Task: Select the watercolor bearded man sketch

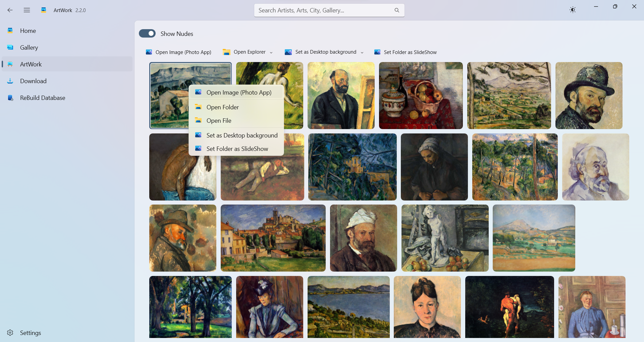Action: (596, 167)
